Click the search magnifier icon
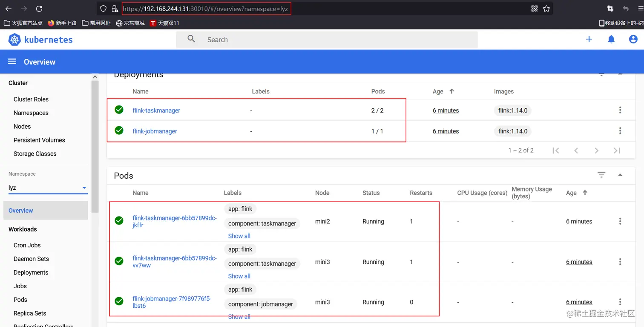The height and width of the screenshot is (327, 644). [191, 39]
